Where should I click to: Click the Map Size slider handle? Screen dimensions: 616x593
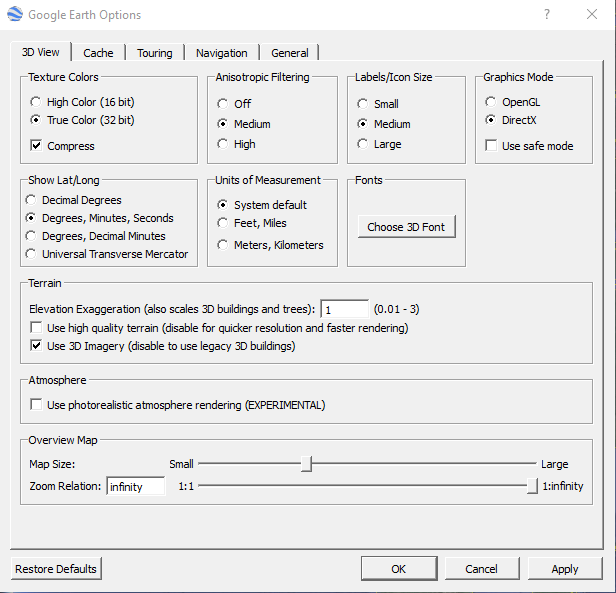[306, 464]
